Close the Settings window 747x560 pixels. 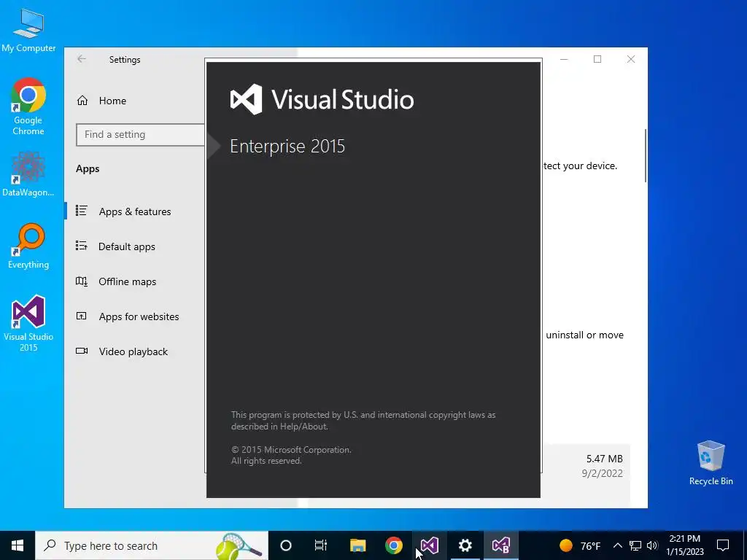[631, 59]
